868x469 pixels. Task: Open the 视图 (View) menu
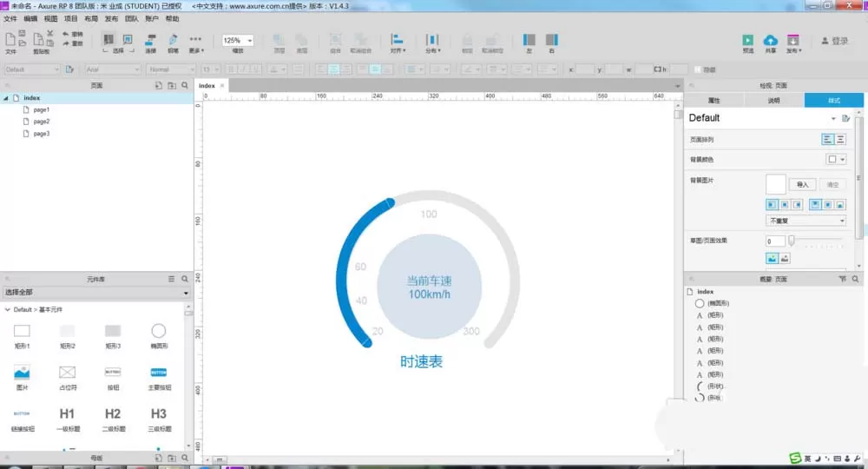(x=51, y=19)
